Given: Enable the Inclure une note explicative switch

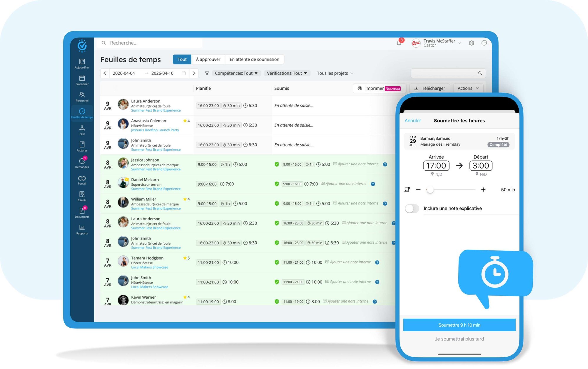Looking at the screenshot, I should [x=412, y=208].
